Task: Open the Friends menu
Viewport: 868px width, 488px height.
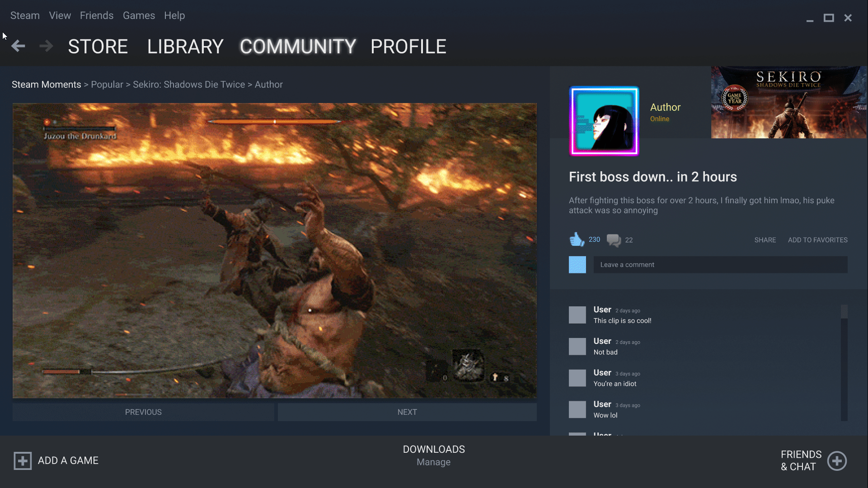Action: (x=97, y=15)
